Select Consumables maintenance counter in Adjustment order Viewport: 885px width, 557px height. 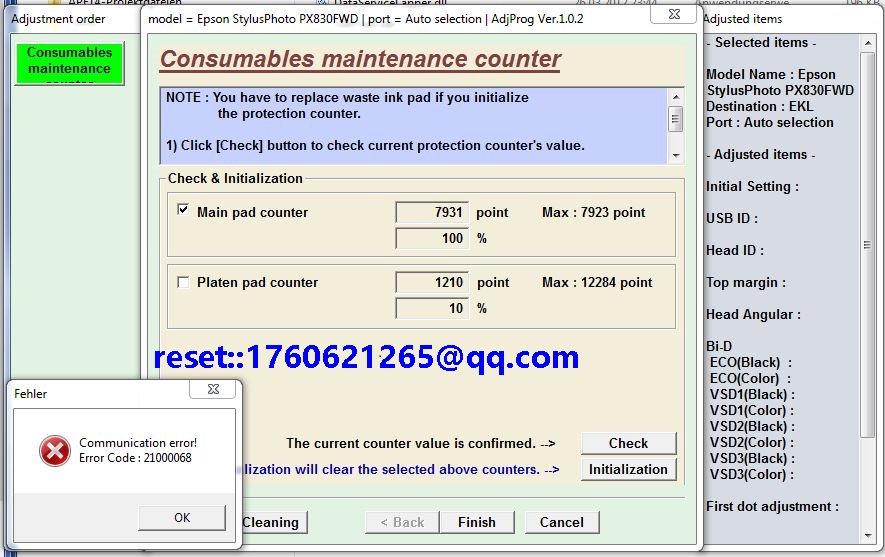click(x=69, y=63)
